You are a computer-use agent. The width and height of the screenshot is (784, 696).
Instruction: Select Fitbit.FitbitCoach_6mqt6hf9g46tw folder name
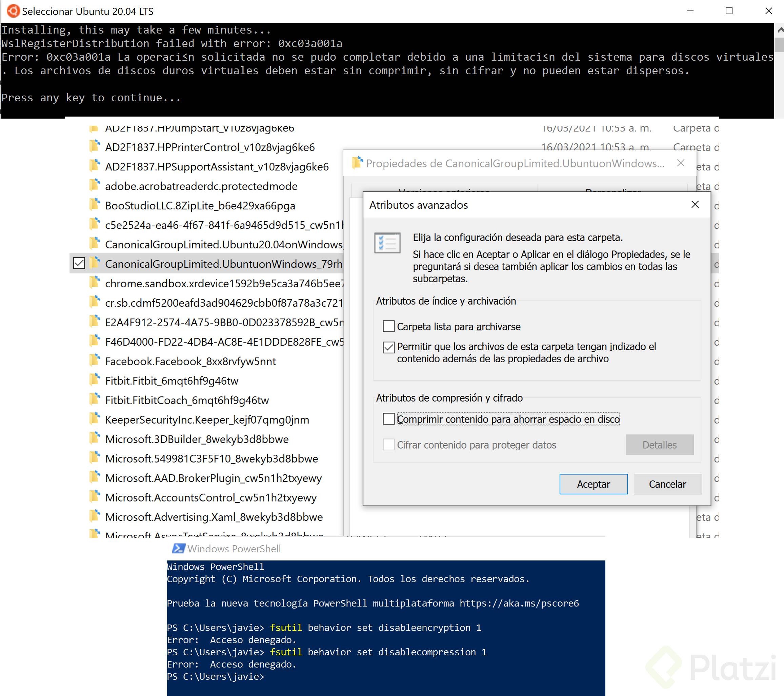coord(187,401)
